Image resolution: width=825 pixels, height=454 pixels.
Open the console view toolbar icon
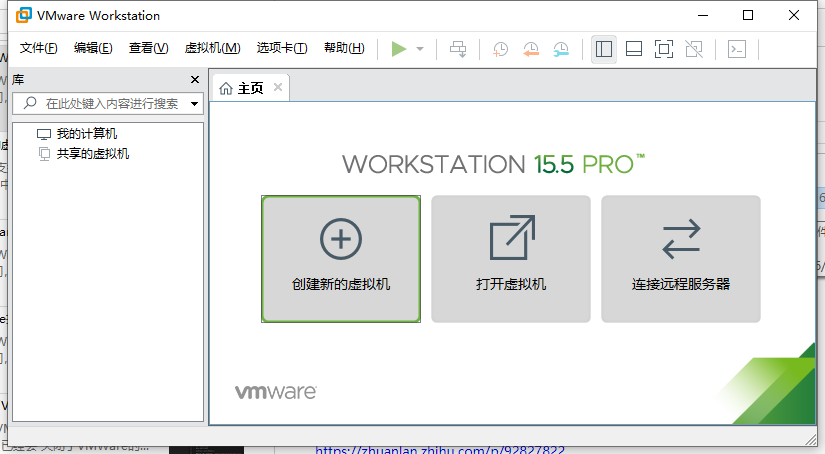tap(737, 49)
